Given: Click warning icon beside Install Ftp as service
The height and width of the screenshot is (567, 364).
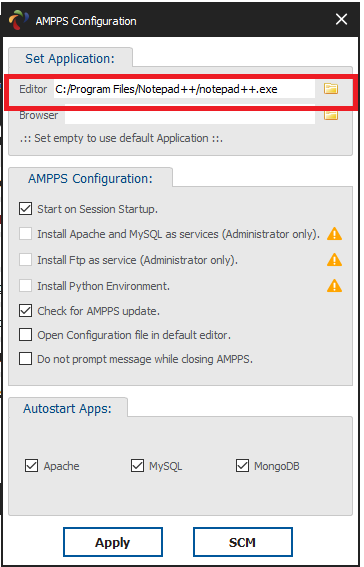Looking at the screenshot, I should (334, 260).
